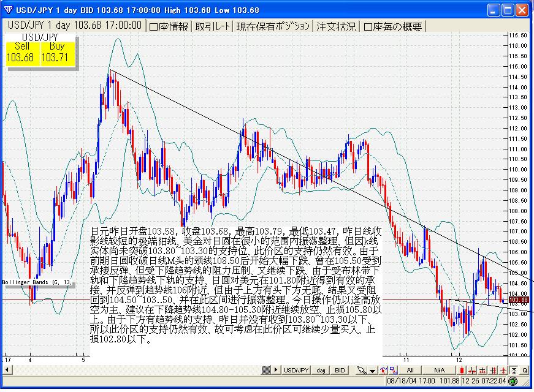Click the blue linked-boxes chart icon
This screenshot has width=534, height=392.
pos(393,370)
